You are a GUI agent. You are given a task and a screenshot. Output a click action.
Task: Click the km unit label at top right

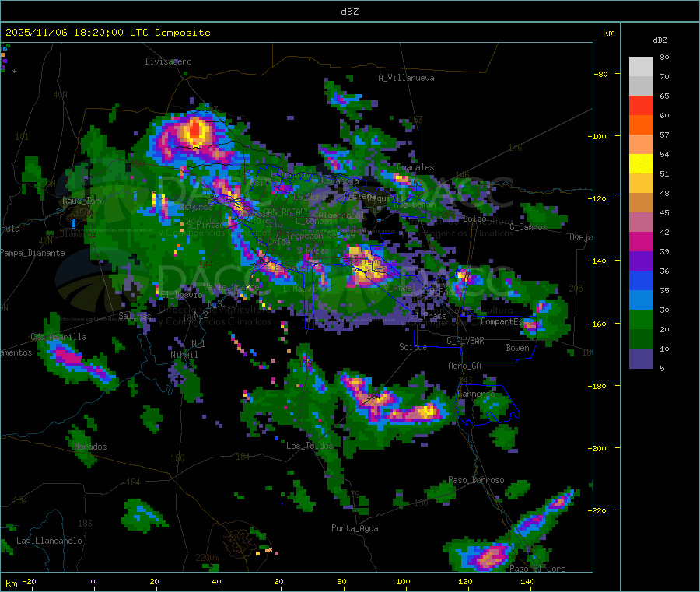click(x=608, y=33)
